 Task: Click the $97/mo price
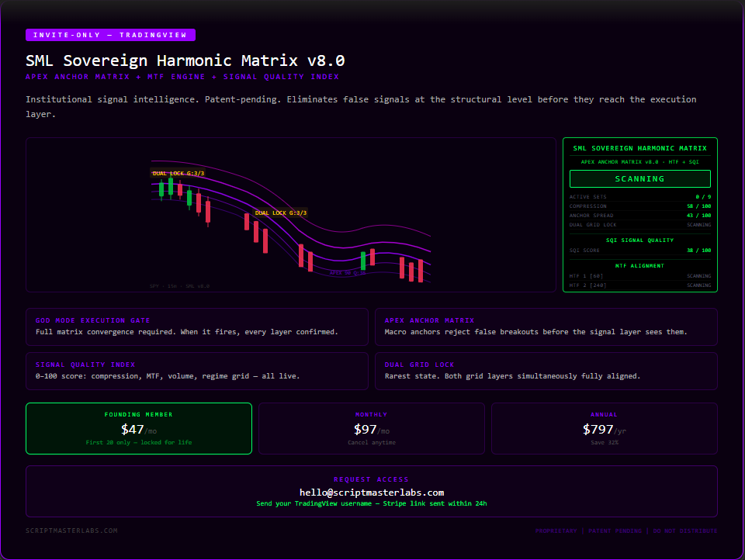coord(372,430)
